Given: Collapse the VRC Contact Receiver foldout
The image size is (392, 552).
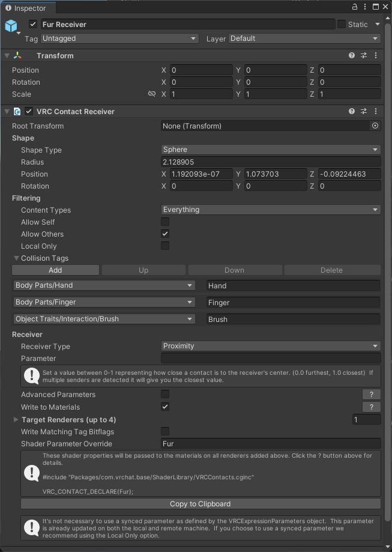Looking at the screenshot, I should click(7, 112).
